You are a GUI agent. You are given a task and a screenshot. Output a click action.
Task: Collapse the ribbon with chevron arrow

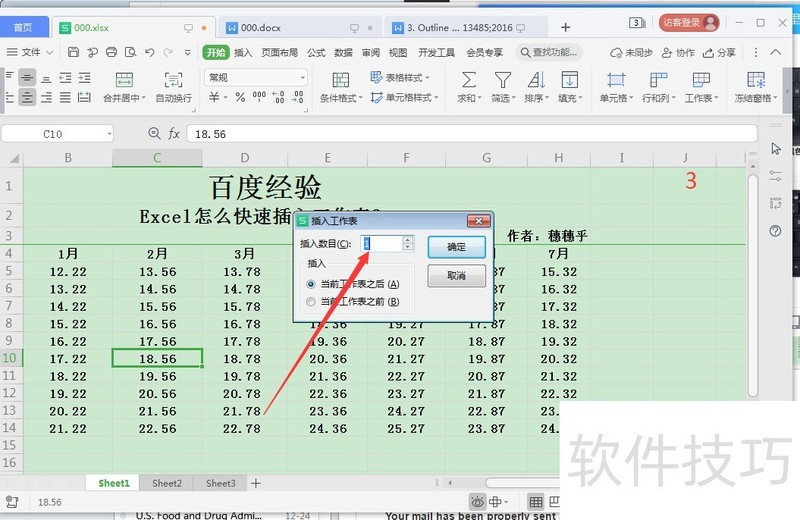point(776,52)
